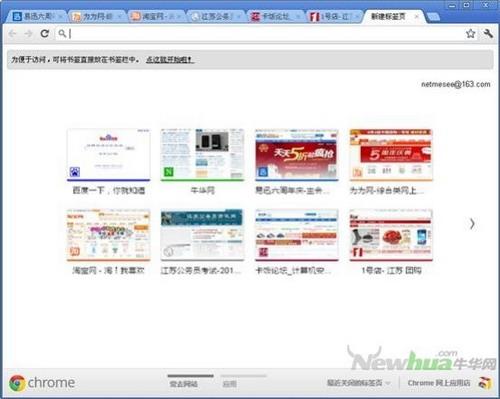This screenshot has height=399, width=500.
Task: Open the 为为网 thumbnail
Action: point(391,155)
